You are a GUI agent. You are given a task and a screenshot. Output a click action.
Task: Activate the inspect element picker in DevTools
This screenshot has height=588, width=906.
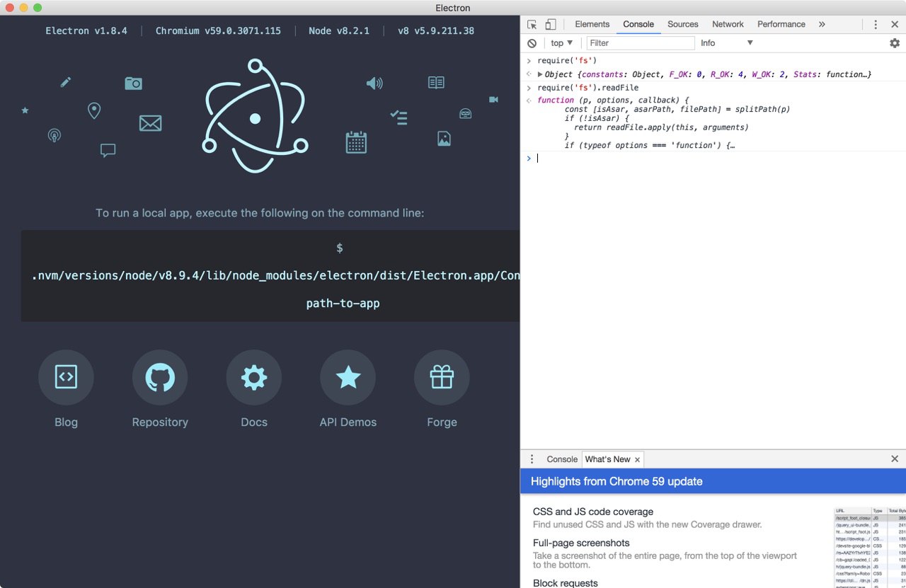pyautogui.click(x=532, y=24)
